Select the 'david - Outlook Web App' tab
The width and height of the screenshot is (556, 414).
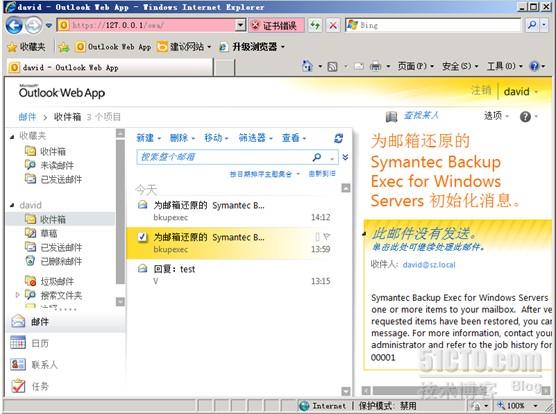(110, 67)
